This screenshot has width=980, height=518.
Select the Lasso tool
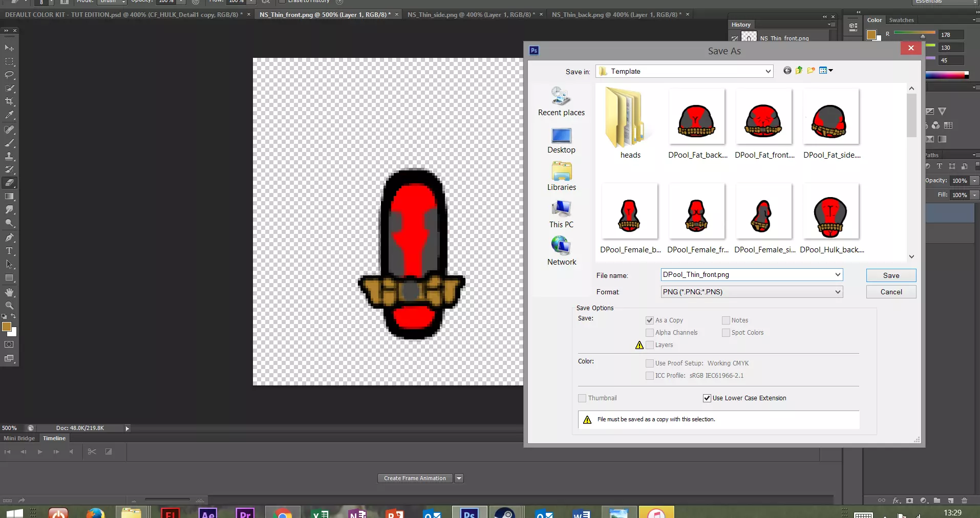(x=9, y=75)
